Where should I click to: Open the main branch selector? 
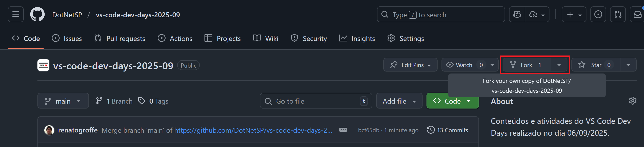pyautogui.click(x=63, y=101)
